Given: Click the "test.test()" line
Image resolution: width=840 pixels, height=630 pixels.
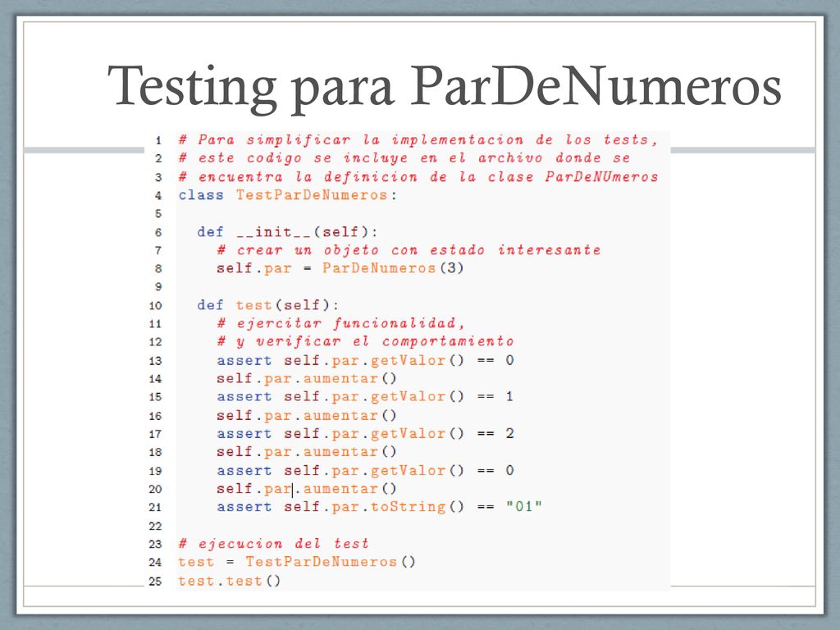Looking at the screenshot, I should tap(230, 581).
